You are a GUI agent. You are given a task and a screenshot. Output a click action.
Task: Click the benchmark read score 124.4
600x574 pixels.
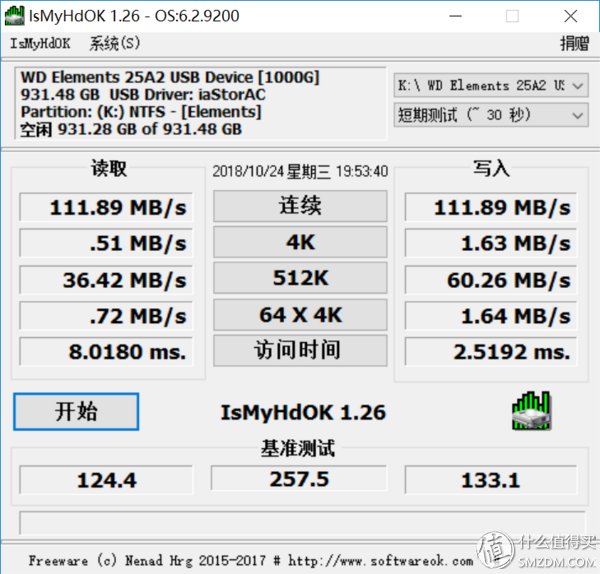[x=106, y=480]
